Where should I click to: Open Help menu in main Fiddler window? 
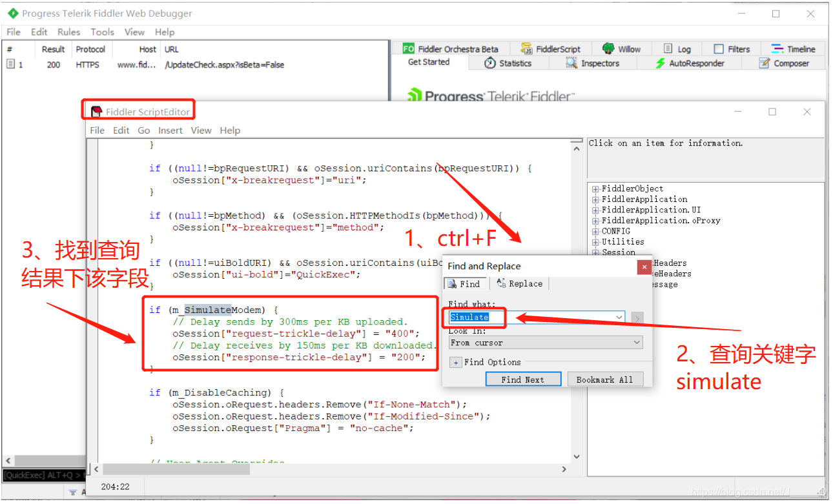(165, 32)
